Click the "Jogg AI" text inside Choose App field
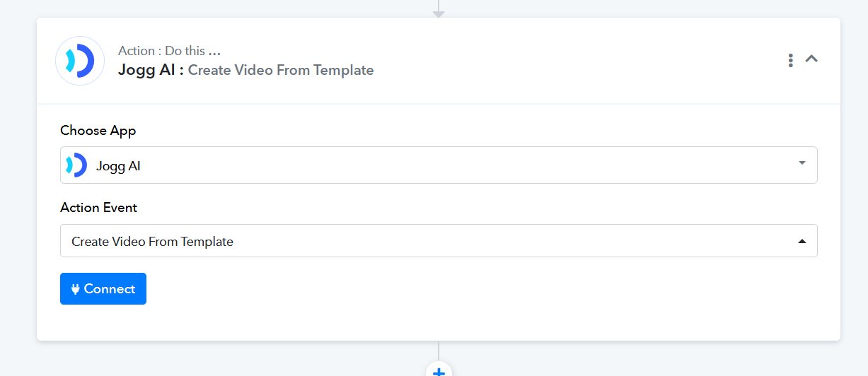This screenshot has width=868, height=376. [118, 167]
